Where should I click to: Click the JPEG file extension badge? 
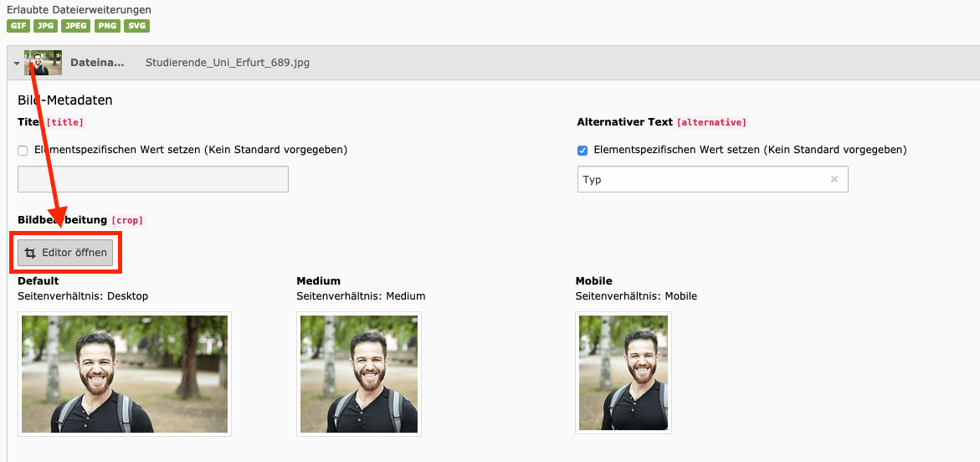tap(76, 26)
